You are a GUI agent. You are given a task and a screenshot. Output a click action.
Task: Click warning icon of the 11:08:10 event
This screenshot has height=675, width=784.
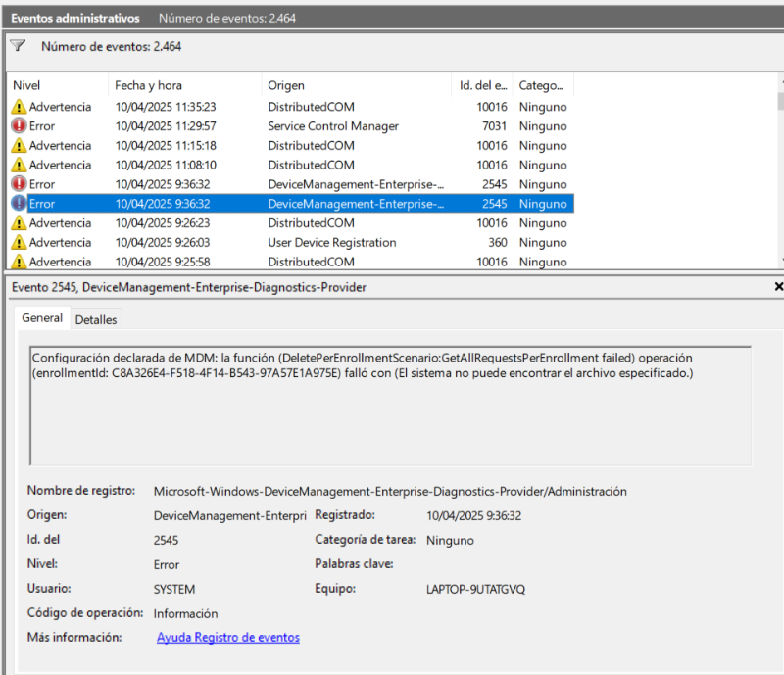pyautogui.click(x=19, y=165)
